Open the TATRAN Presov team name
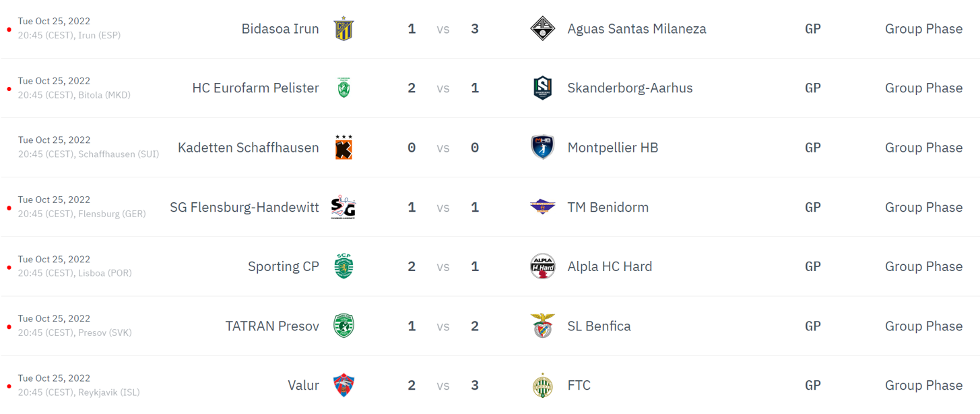The image size is (980, 414). [x=272, y=326]
